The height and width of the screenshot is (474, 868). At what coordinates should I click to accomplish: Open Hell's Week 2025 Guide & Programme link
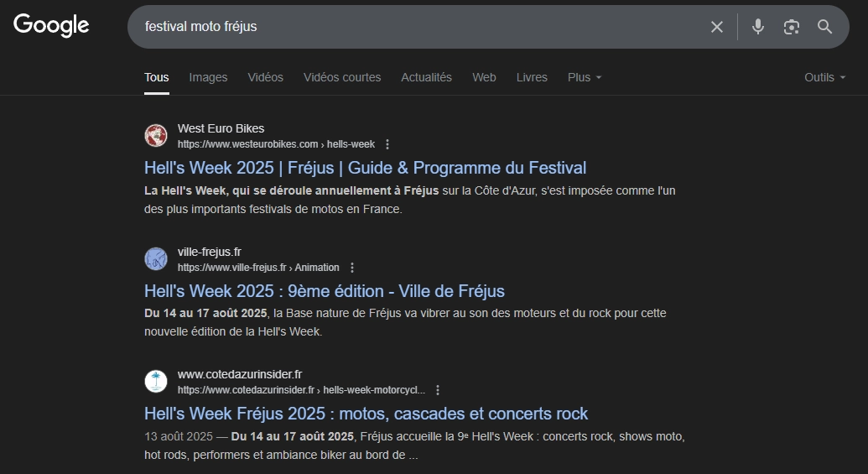(366, 168)
